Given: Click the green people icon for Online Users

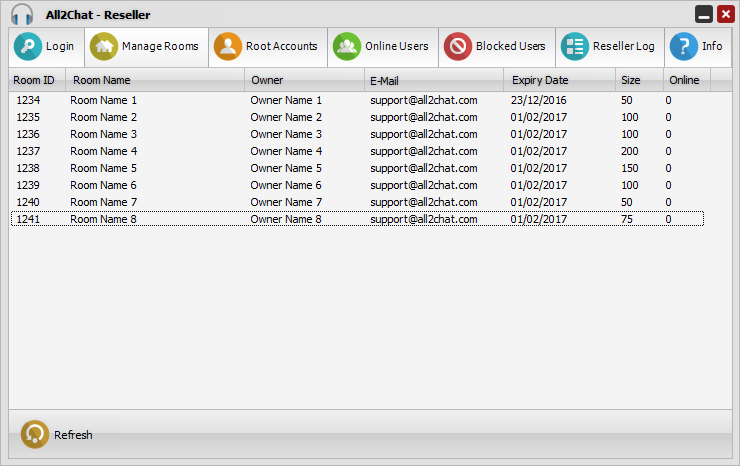Looking at the screenshot, I should (347, 47).
